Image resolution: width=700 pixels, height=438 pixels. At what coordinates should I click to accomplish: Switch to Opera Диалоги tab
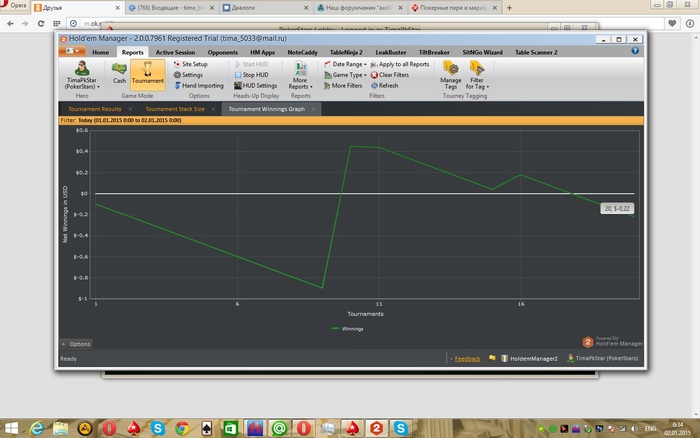coord(266,8)
